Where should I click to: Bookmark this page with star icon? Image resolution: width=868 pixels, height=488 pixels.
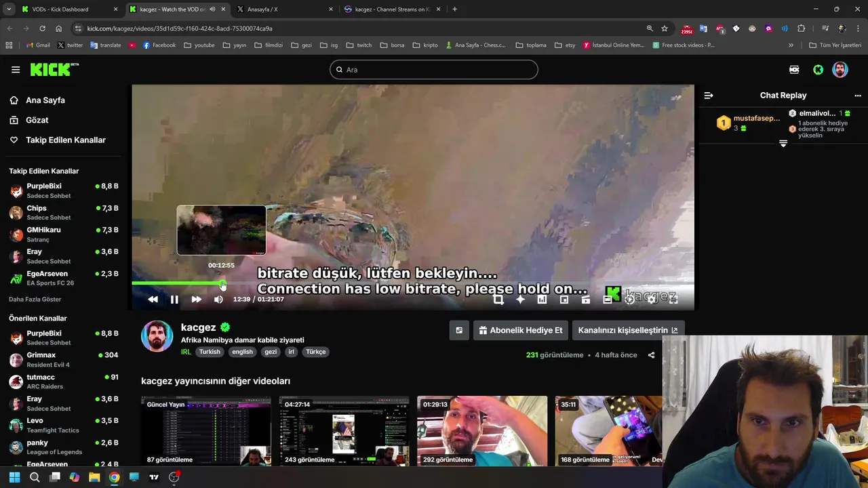point(665,28)
